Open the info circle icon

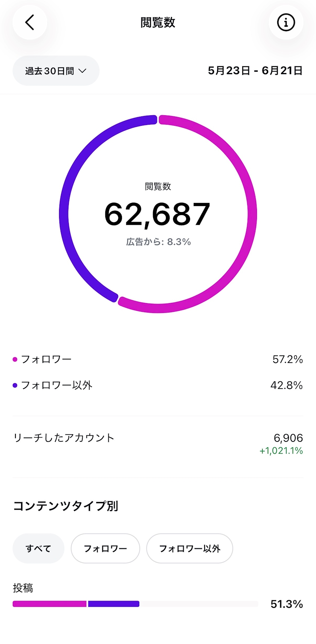[286, 23]
